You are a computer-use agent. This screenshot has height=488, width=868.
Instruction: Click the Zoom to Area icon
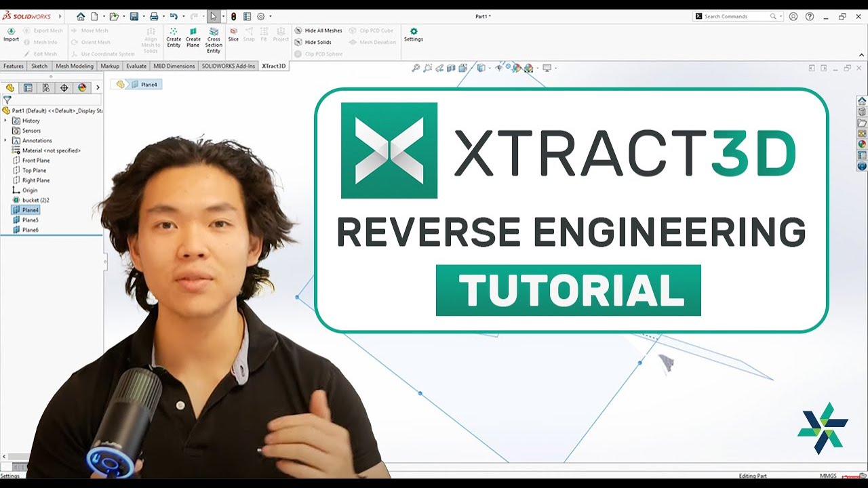[x=428, y=68]
